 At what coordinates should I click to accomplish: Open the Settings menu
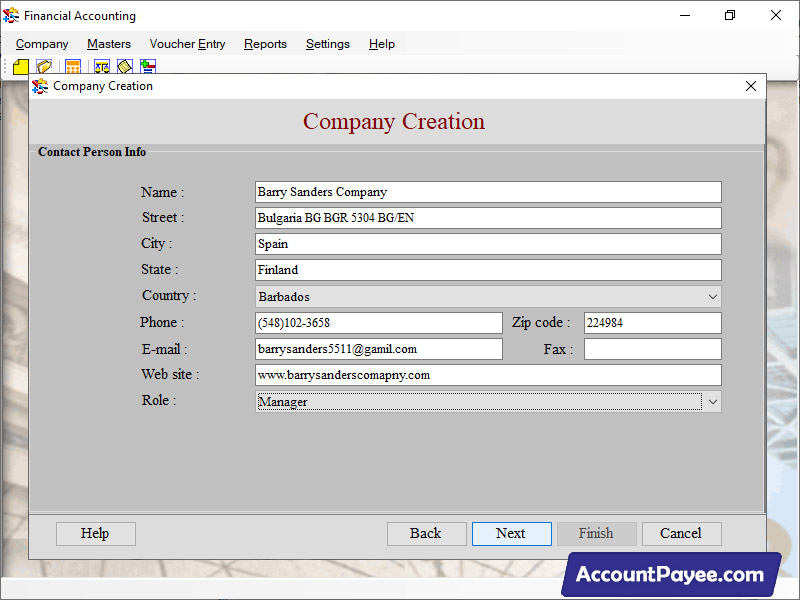pyautogui.click(x=328, y=44)
